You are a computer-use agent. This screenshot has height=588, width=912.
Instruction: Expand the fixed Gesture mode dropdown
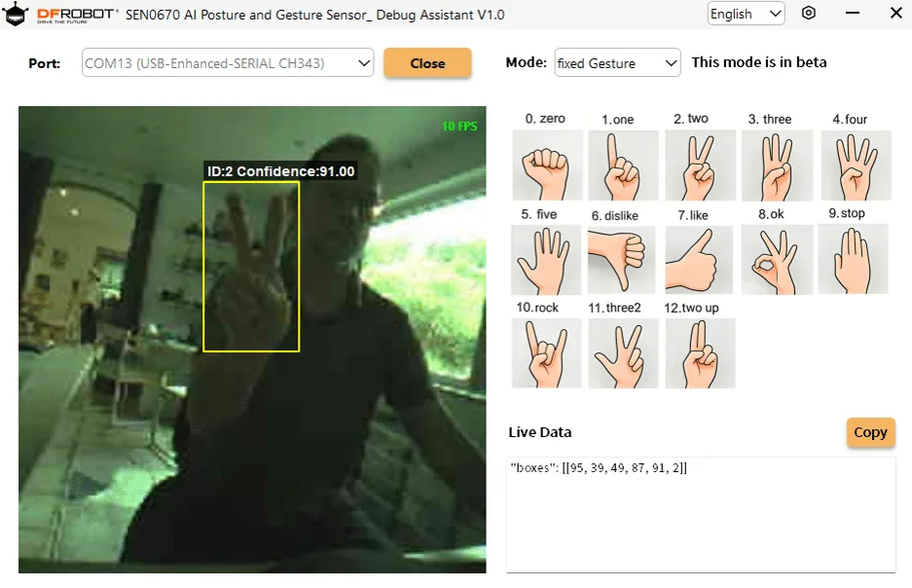pyautogui.click(x=617, y=63)
